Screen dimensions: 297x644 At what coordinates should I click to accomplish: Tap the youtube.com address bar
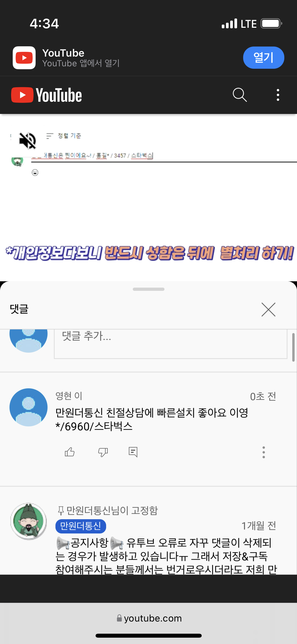point(149,618)
